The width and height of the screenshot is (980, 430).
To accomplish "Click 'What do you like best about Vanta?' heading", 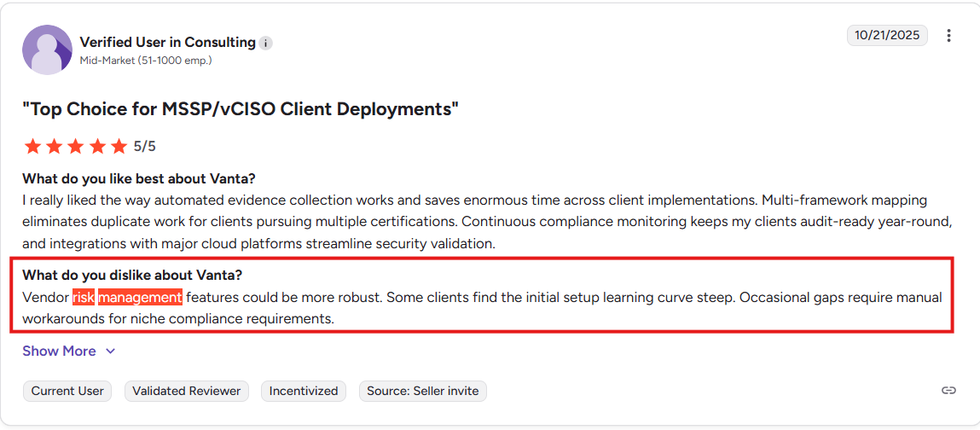I will tap(139, 179).
